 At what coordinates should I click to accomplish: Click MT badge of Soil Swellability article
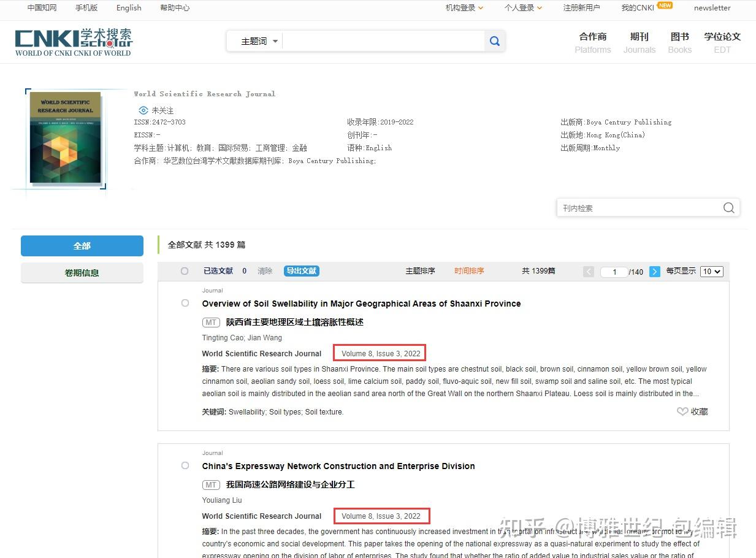[x=211, y=323]
